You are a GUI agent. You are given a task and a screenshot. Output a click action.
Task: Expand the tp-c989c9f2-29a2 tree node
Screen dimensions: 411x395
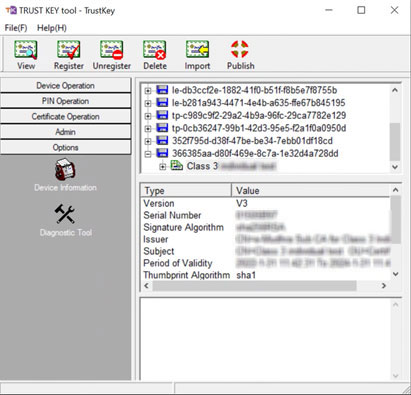pos(148,116)
